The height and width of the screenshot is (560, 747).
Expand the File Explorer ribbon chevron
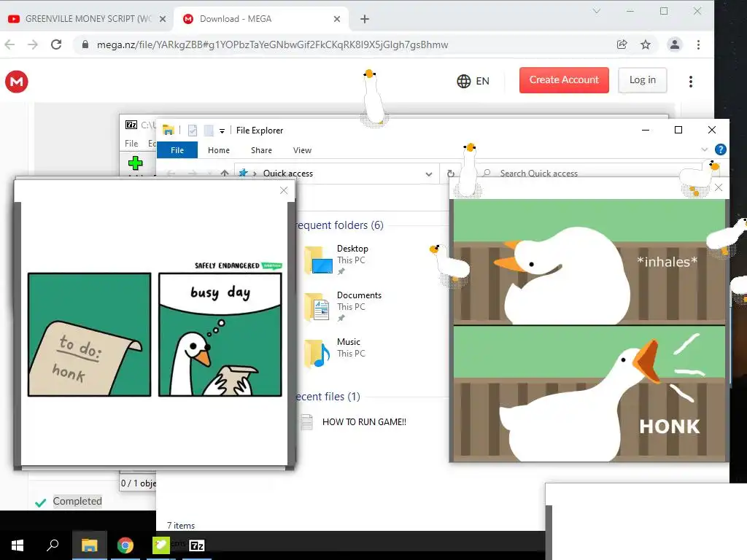click(x=705, y=150)
